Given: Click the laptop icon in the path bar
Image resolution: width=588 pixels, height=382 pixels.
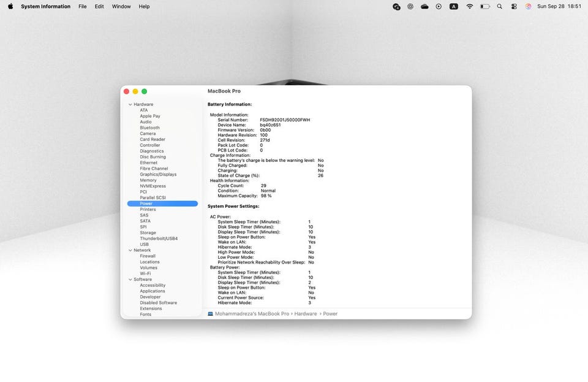Looking at the screenshot, I should click(x=210, y=314).
